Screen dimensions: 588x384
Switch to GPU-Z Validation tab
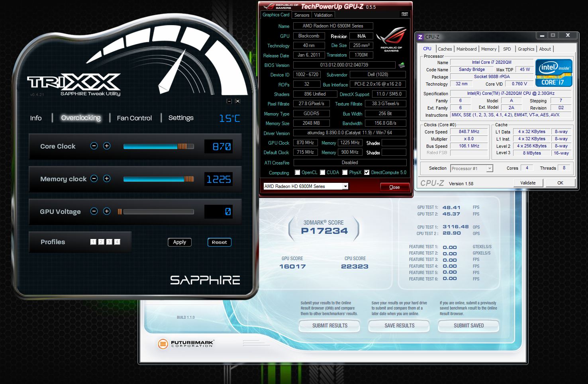coord(323,15)
